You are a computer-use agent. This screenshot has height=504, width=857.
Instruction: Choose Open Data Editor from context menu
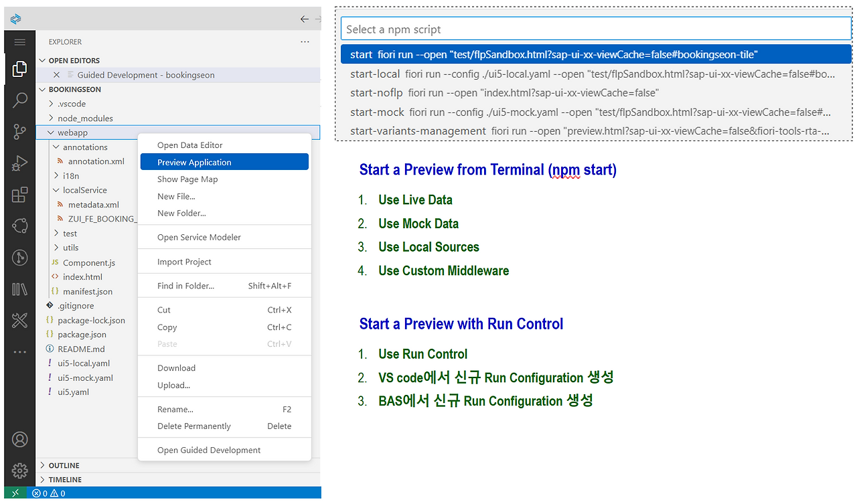tap(224, 145)
